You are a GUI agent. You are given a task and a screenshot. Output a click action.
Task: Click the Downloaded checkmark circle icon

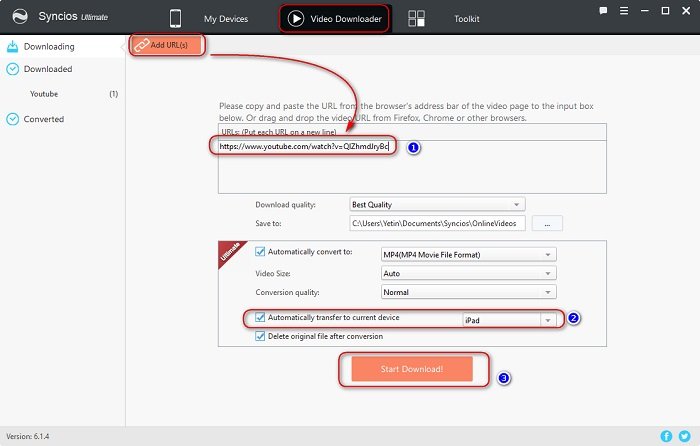tap(12, 69)
